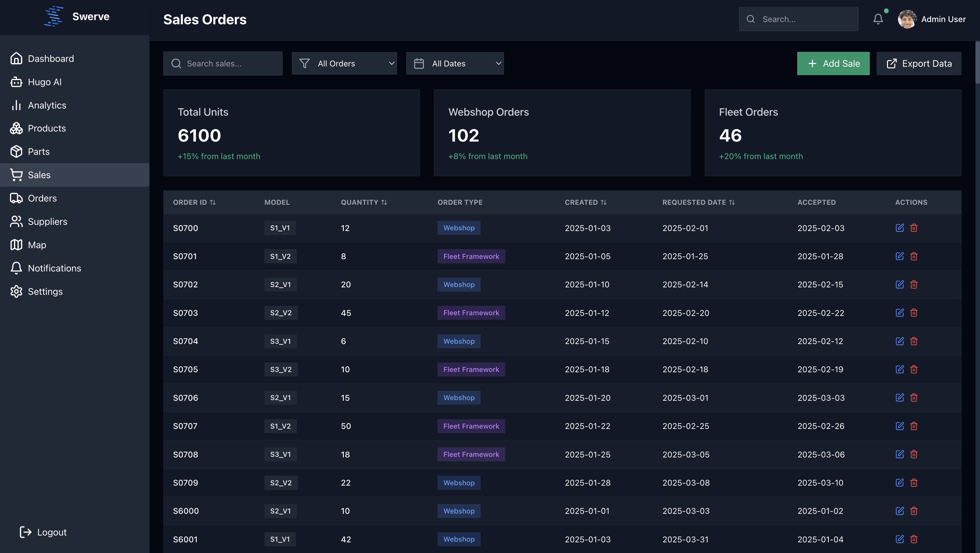Remove order S0705 via trash icon

(x=914, y=369)
